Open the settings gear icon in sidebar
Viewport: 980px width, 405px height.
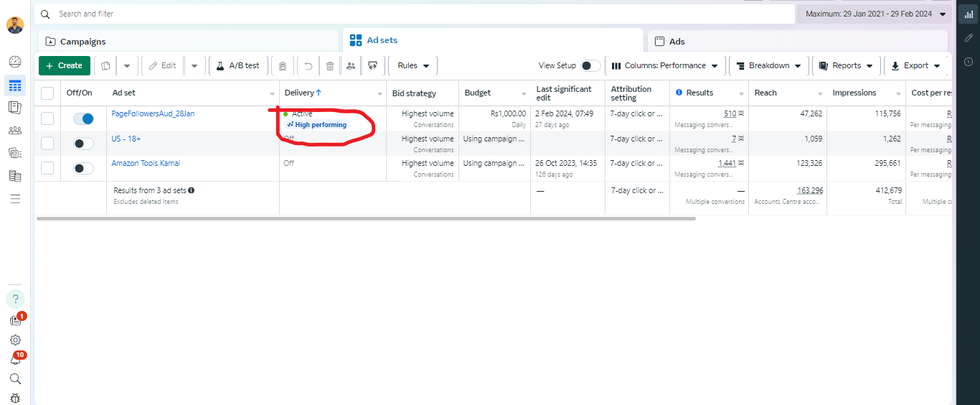(15, 340)
